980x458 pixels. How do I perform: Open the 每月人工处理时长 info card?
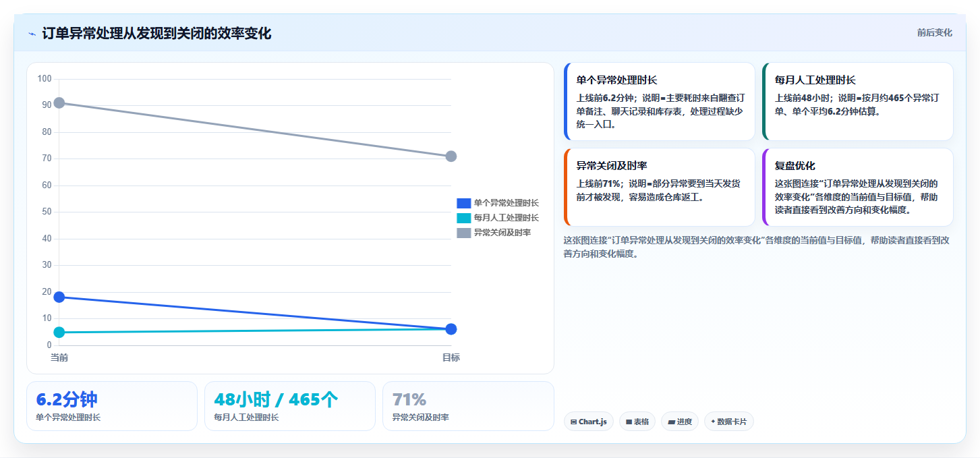[x=857, y=101]
